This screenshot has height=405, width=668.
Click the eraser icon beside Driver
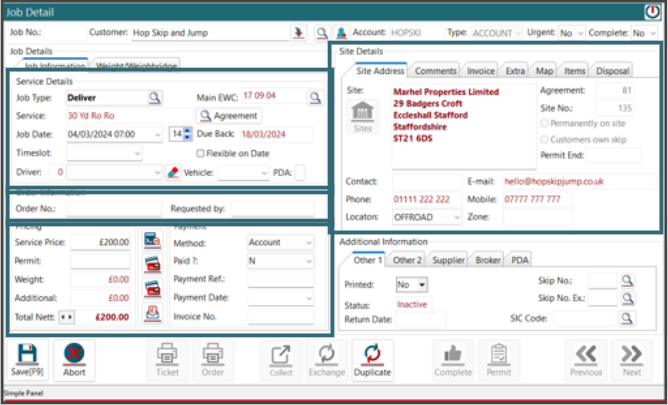click(173, 172)
